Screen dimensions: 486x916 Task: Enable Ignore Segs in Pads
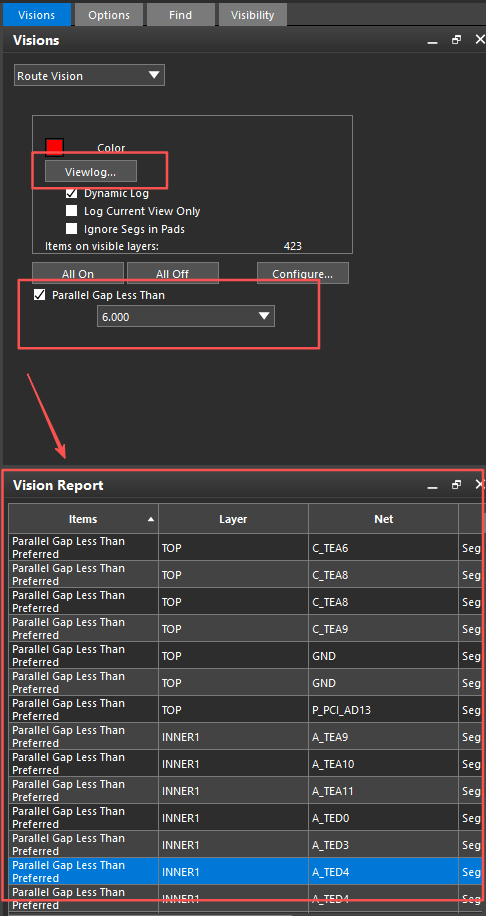pos(72,229)
